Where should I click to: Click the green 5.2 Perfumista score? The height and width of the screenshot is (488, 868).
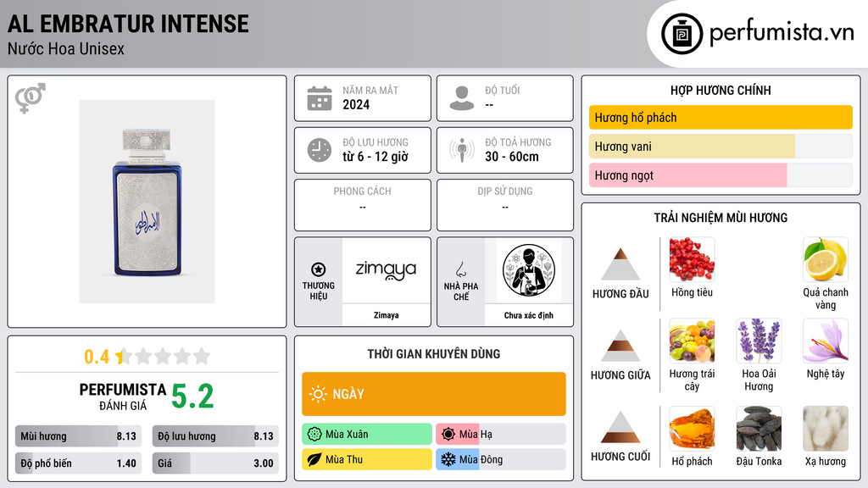tap(192, 396)
